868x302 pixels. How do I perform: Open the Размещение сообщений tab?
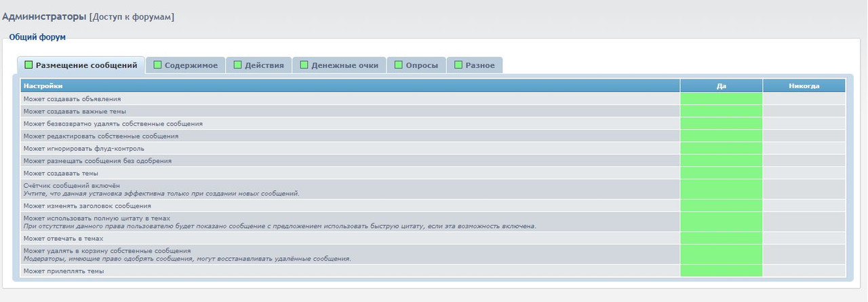[81, 65]
